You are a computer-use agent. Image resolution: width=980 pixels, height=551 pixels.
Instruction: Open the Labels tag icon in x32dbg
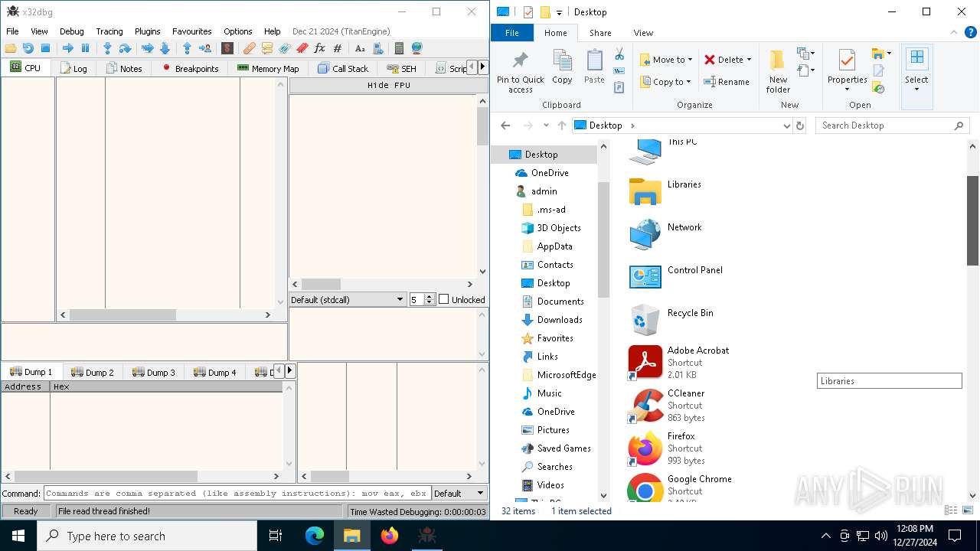[x=284, y=48]
